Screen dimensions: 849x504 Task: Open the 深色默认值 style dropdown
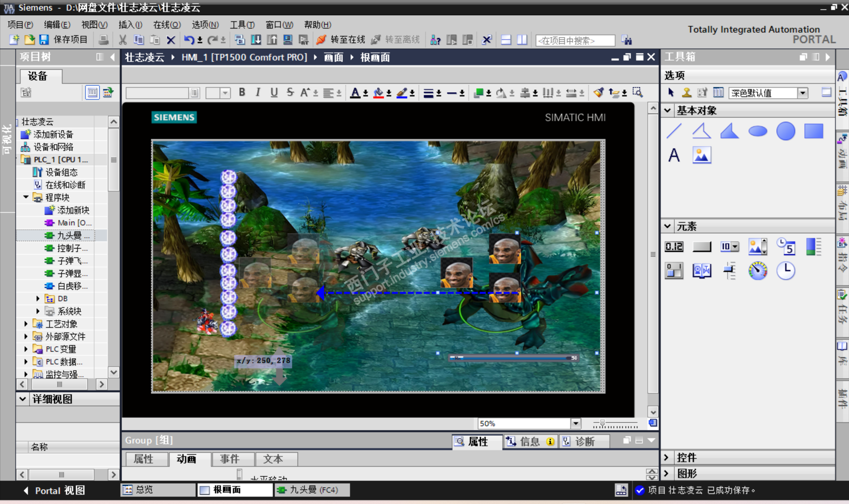coord(802,93)
